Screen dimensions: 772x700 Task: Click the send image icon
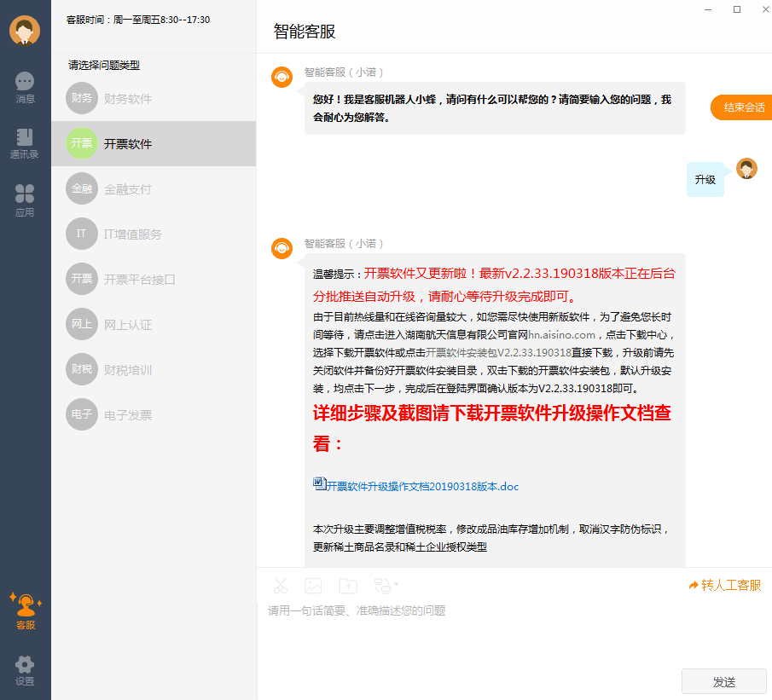313,586
